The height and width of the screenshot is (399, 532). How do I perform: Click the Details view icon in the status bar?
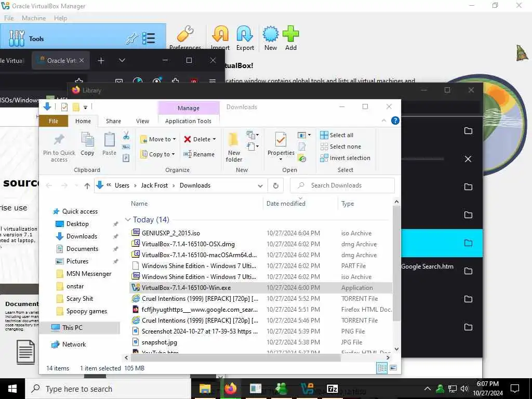[x=382, y=368]
